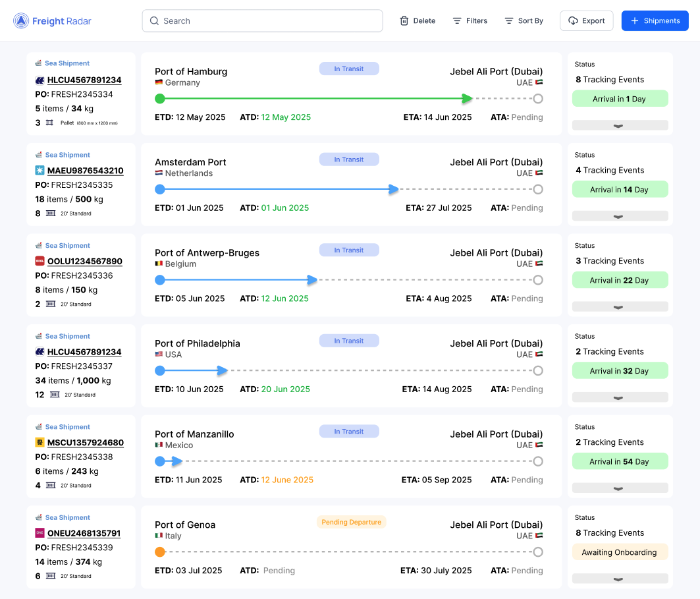
Task: Click the Export button
Action: click(586, 21)
